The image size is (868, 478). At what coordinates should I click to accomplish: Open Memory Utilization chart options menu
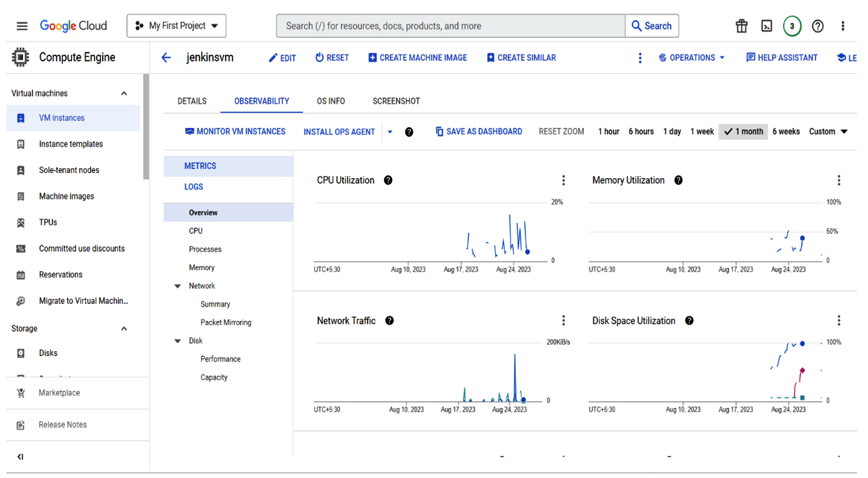point(839,180)
